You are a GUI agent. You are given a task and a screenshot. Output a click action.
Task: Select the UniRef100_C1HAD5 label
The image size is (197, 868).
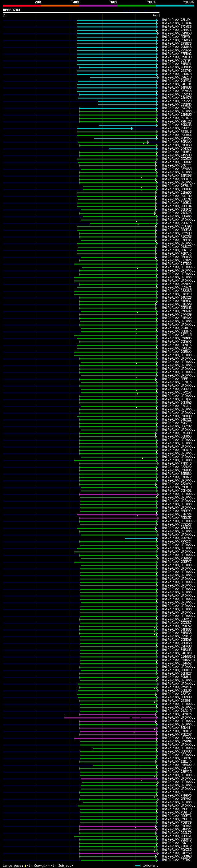[176, 193]
